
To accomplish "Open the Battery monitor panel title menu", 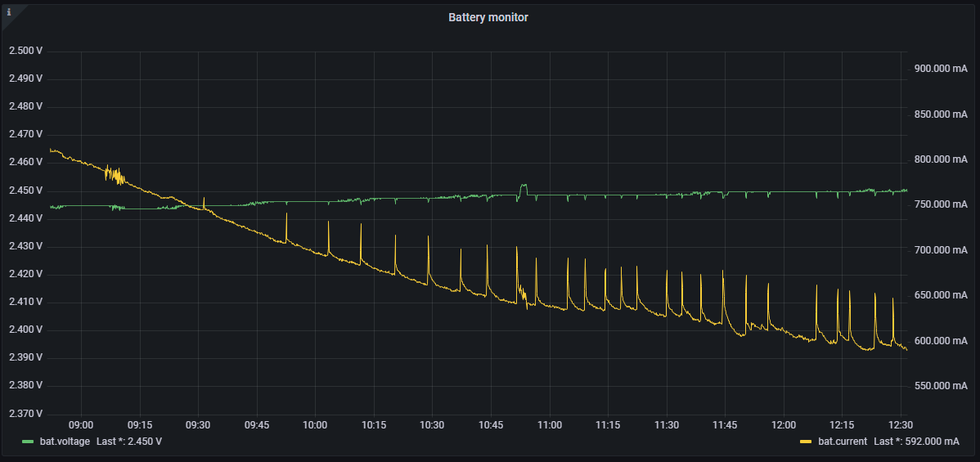I will point(488,17).
